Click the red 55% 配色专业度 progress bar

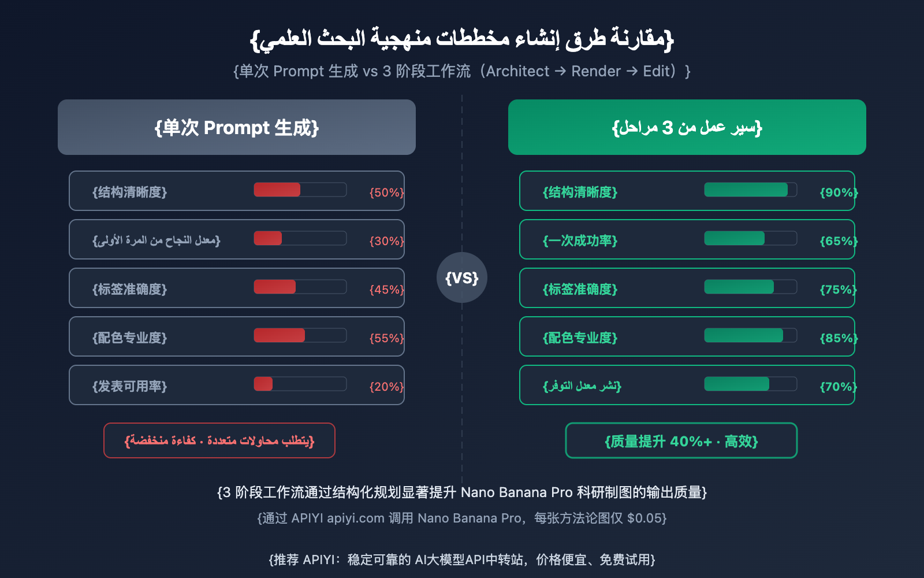pos(300,335)
